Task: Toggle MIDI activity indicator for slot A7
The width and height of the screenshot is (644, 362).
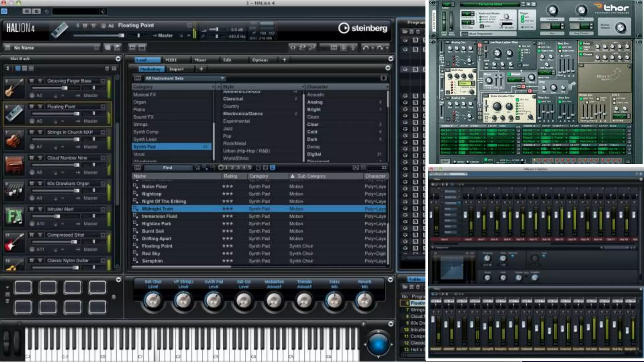Action: pyautogui.click(x=32, y=147)
